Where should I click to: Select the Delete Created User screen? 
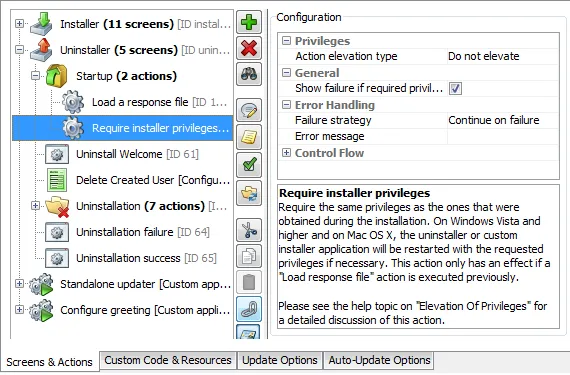click(x=153, y=180)
